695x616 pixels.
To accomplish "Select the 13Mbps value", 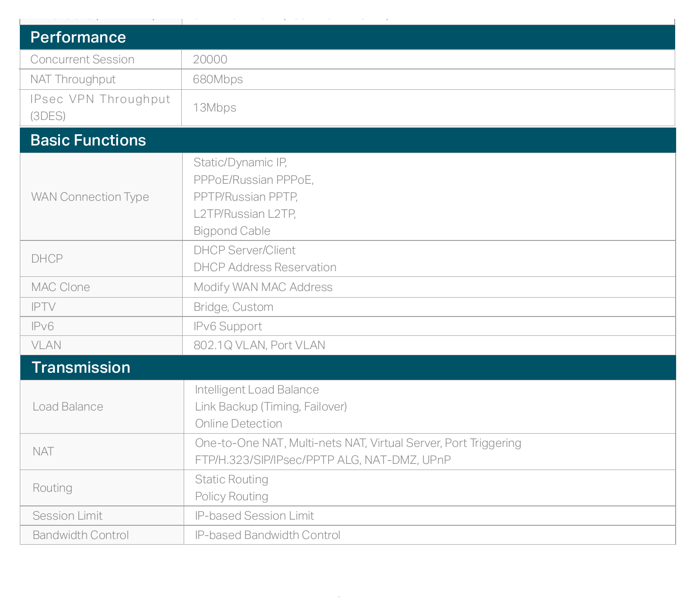I will click(x=214, y=108).
